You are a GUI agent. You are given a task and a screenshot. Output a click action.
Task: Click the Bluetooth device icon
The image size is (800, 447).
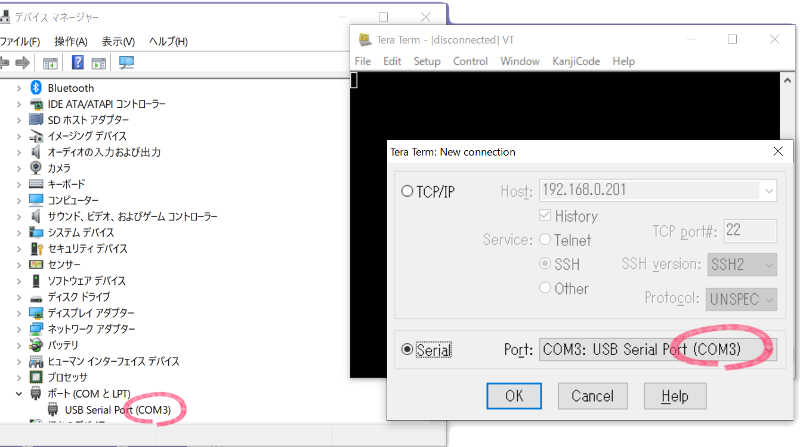coord(38,88)
